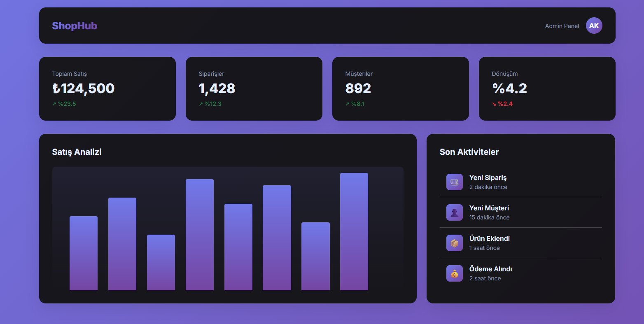Click the Toplam Satış card
Image resolution: width=644 pixels, height=324 pixels.
107,88
